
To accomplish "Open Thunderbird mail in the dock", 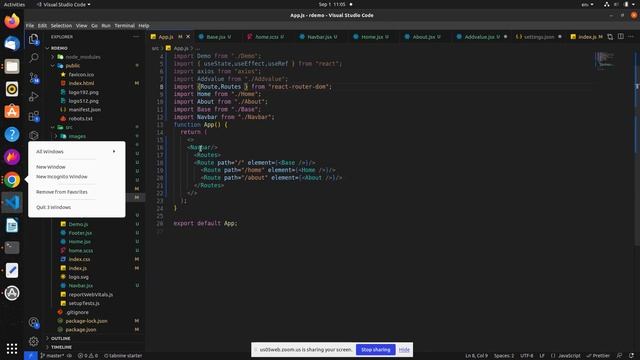I will [x=12, y=43].
